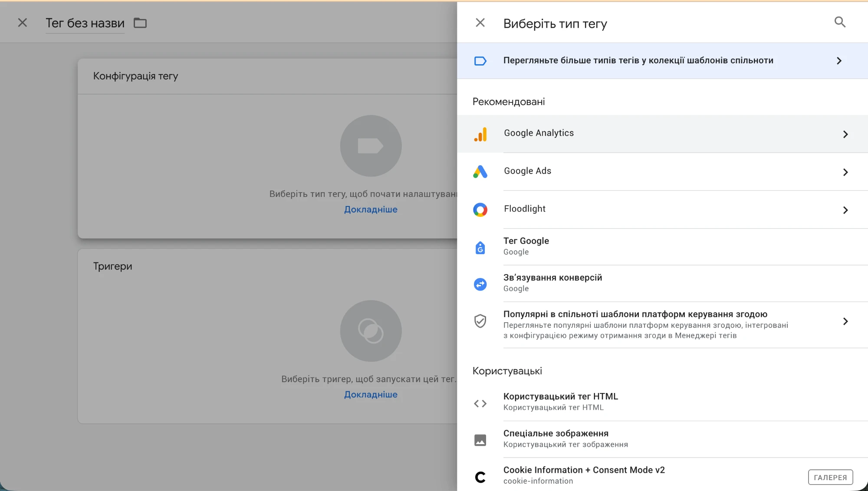Click the Конфігурація тегу heading
This screenshot has width=868, height=491.
pos(135,76)
